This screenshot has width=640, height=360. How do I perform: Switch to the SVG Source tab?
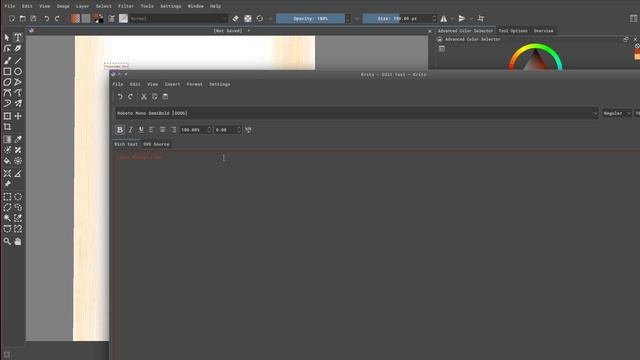pos(156,144)
